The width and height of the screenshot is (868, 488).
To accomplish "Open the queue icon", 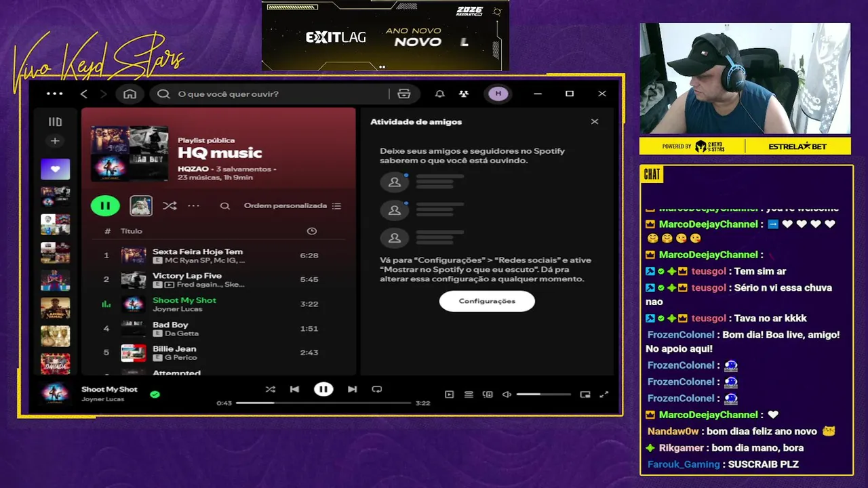I will pyautogui.click(x=469, y=394).
